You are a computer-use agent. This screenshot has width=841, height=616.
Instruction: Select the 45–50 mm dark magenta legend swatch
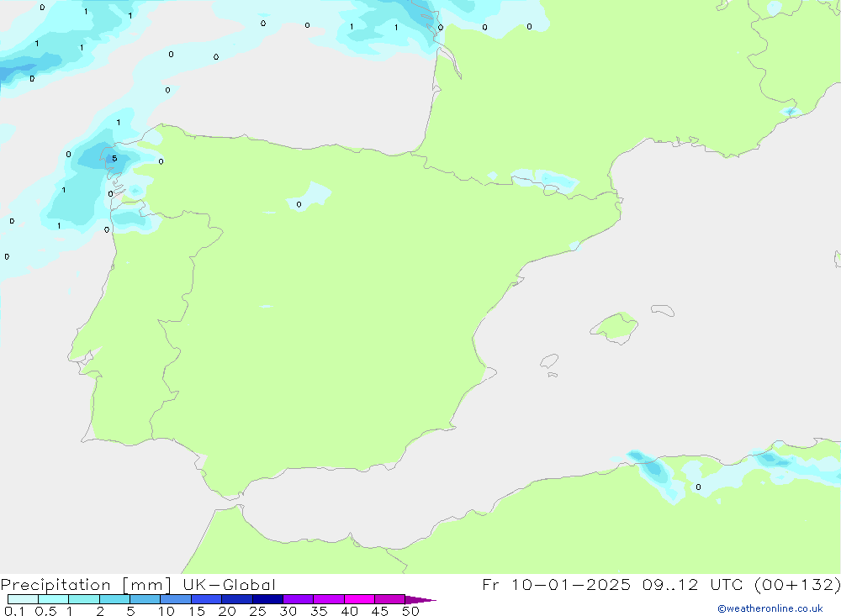[x=390, y=599]
